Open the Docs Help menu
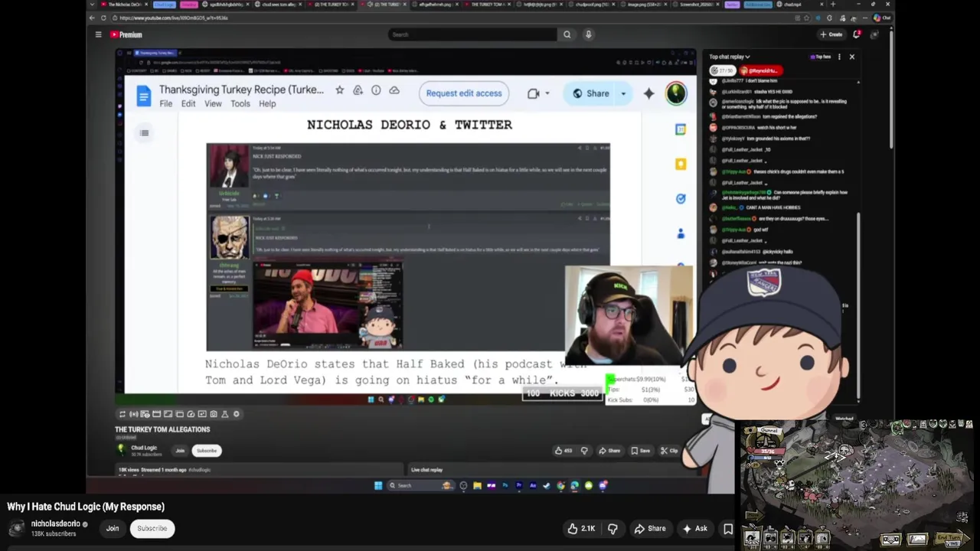 pos(267,104)
